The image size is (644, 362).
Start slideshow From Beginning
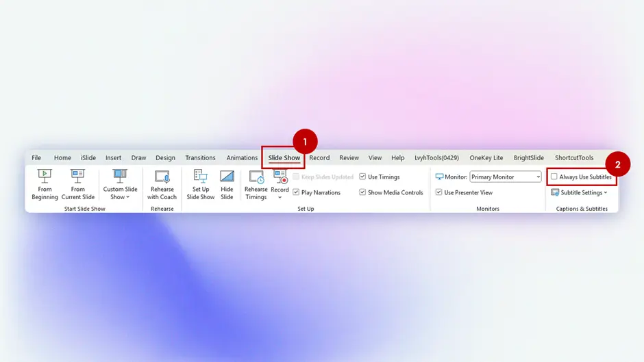(x=45, y=185)
